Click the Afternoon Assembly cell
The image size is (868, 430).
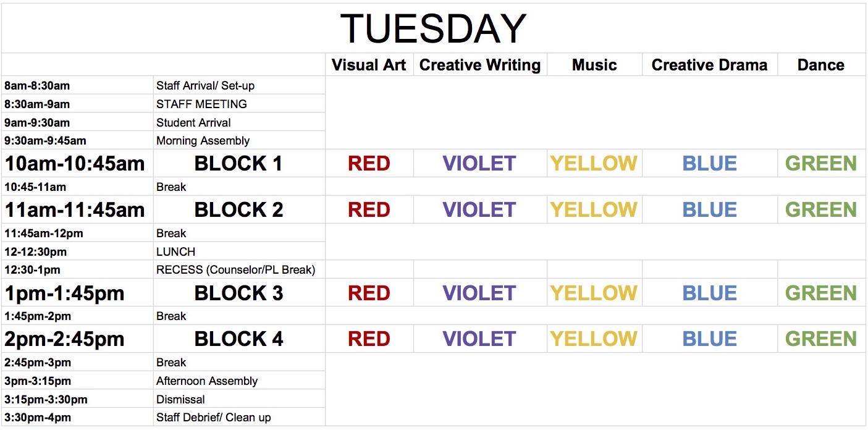[x=207, y=381]
